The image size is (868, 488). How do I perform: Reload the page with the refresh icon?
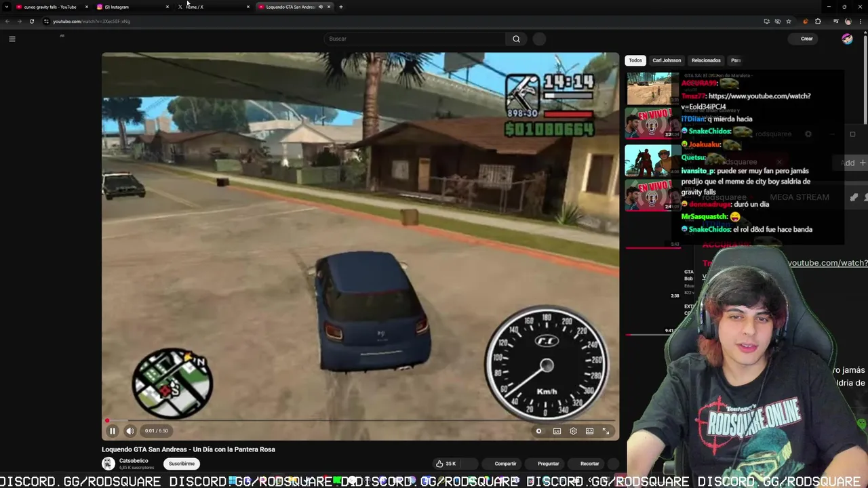pos(31,21)
